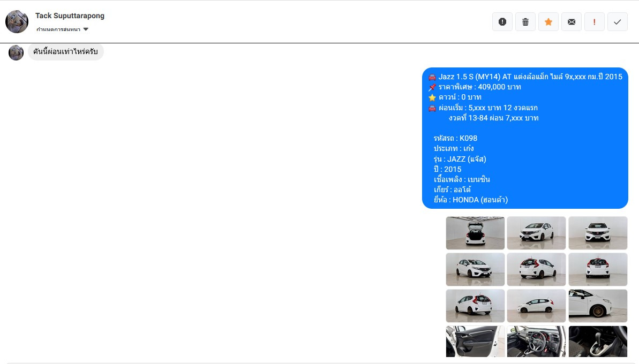Click sender avatar beside the incoming Thai message

[16, 52]
